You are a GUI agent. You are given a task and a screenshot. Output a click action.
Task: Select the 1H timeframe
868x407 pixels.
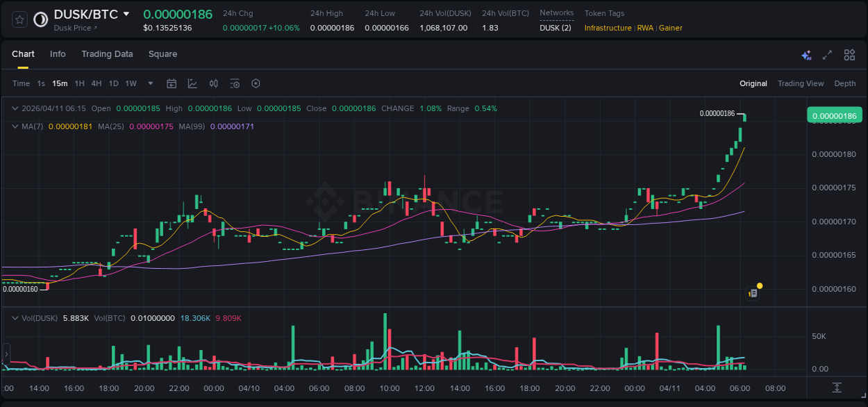tap(78, 83)
